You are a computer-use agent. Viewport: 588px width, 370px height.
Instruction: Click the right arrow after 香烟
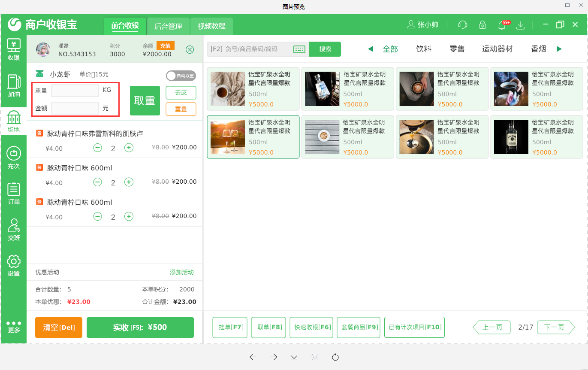(559, 49)
